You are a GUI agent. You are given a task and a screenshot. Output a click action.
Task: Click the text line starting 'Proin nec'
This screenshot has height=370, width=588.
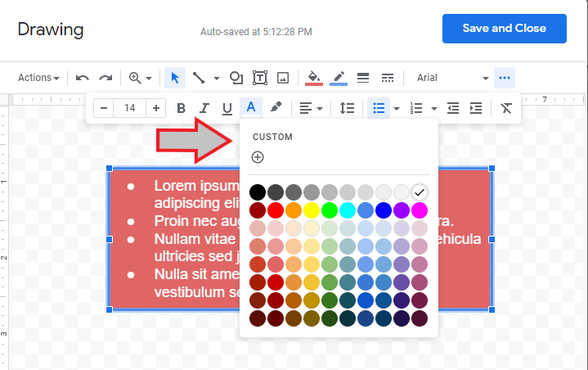[x=196, y=221]
